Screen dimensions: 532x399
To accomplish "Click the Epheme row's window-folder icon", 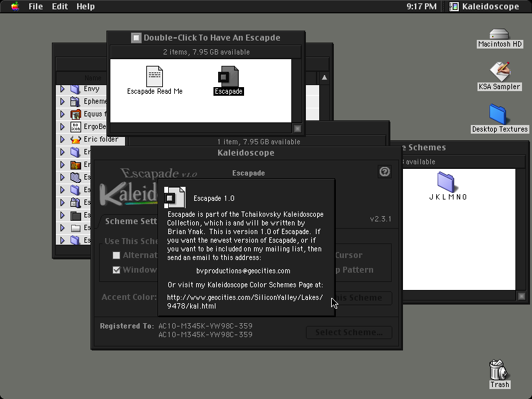I will pos(75,102).
